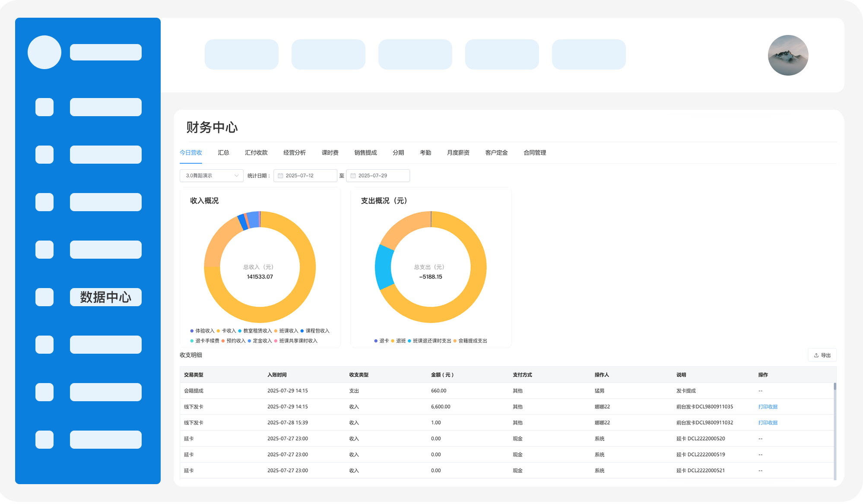Click the icon beside 数据中心 in sidebar
863x504 pixels.
pyautogui.click(x=44, y=297)
